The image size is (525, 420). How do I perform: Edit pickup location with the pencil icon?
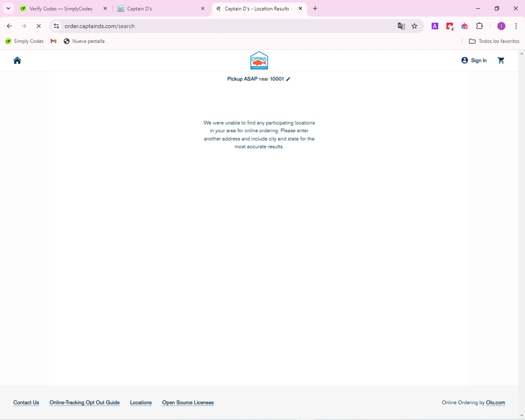[x=288, y=79]
